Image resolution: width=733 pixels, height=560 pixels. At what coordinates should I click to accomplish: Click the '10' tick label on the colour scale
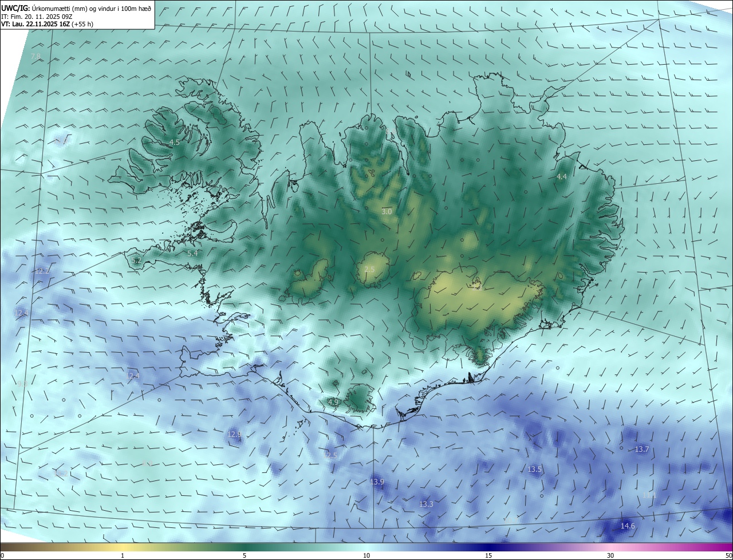tap(366, 555)
